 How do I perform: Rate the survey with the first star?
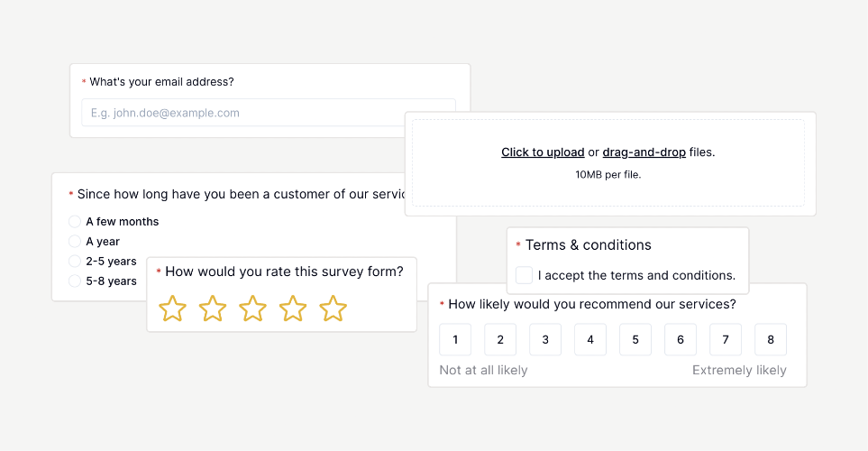[x=172, y=308]
